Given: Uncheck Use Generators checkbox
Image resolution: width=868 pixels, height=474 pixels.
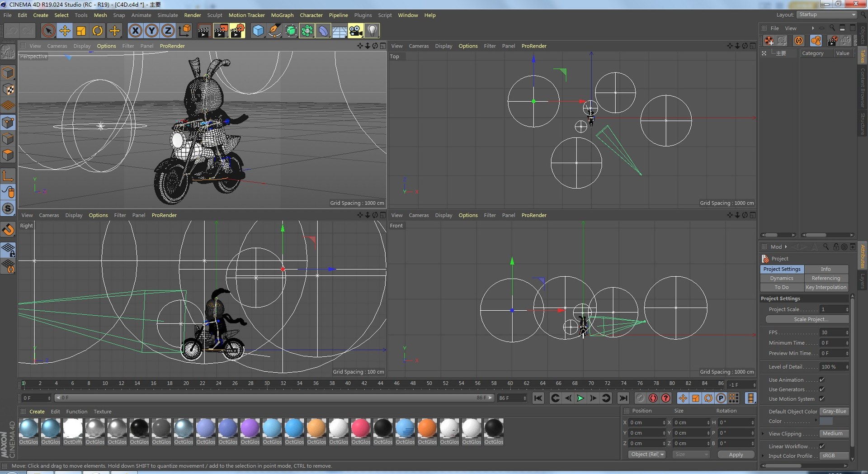Looking at the screenshot, I should 822,389.
